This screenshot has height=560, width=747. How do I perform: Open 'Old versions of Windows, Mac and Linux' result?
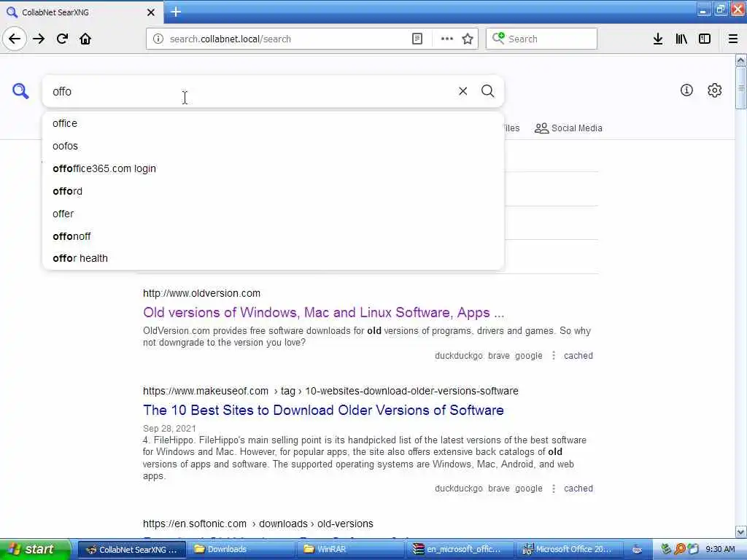point(323,312)
